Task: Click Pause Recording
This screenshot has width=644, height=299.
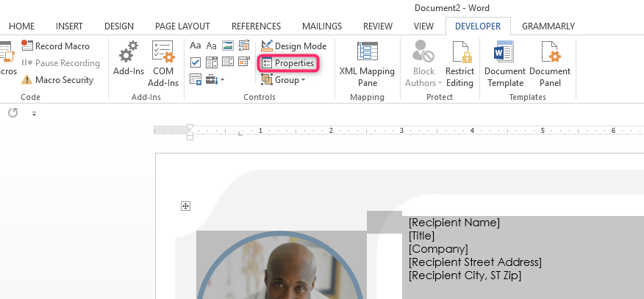Action: pyautogui.click(x=61, y=62)
